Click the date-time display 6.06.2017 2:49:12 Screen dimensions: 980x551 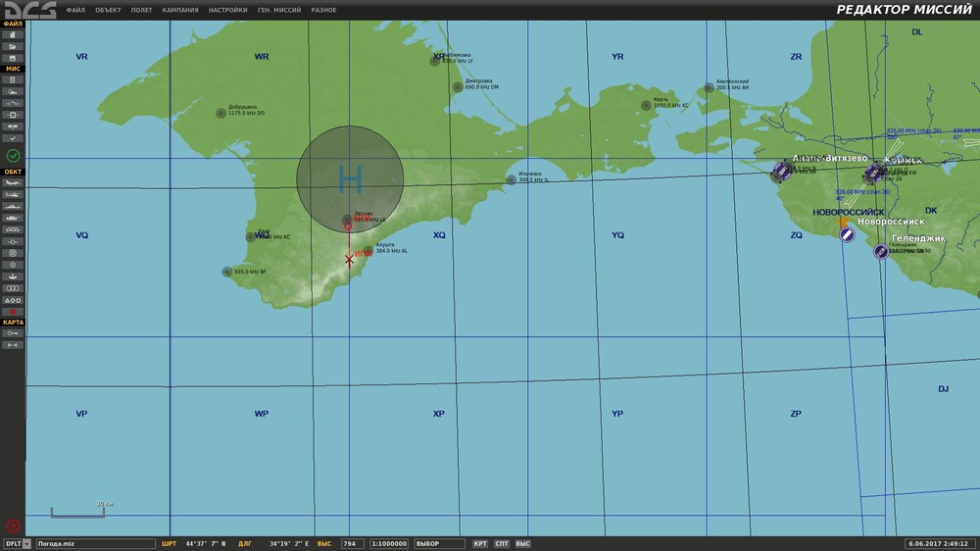pos(938,543)
